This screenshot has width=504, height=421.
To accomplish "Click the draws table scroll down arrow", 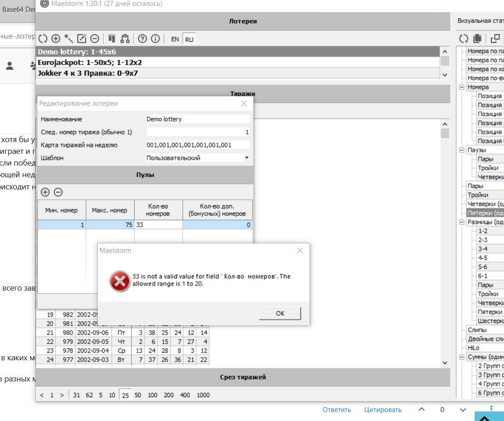I will coord(445,363).
